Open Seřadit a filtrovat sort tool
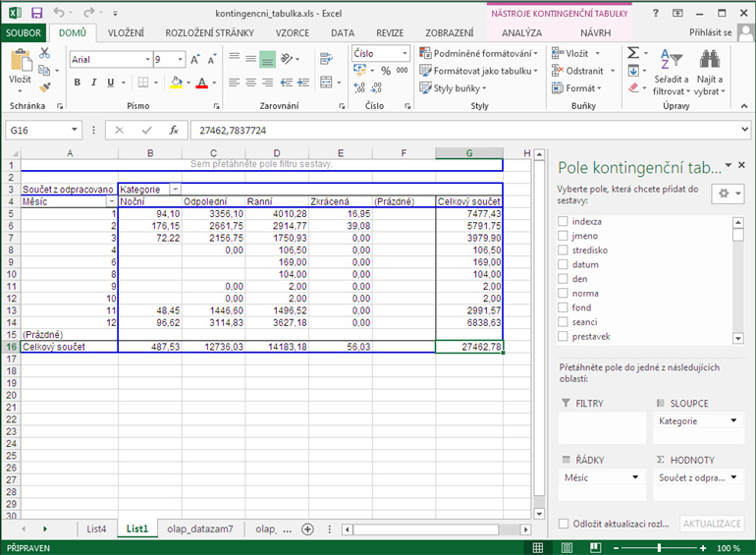This screenshot has width=756, height=555. (672, 73)
